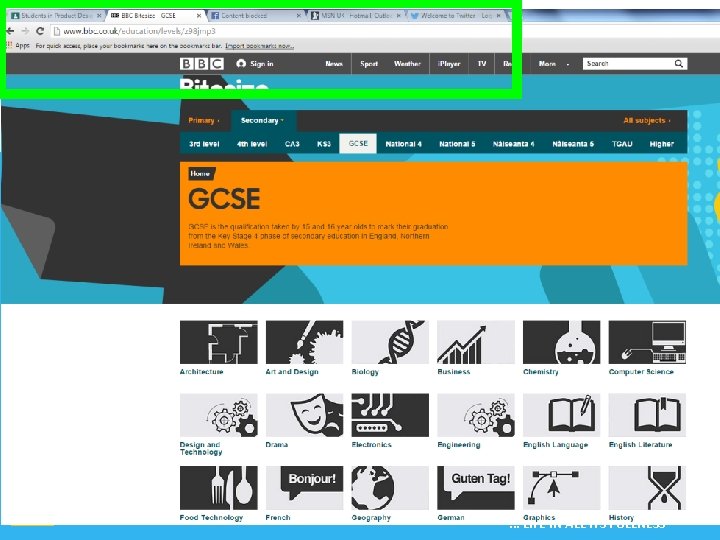Open the German Guten Tag icon
The width and height of the screenshot is (720, 540).
click(476, 488)
